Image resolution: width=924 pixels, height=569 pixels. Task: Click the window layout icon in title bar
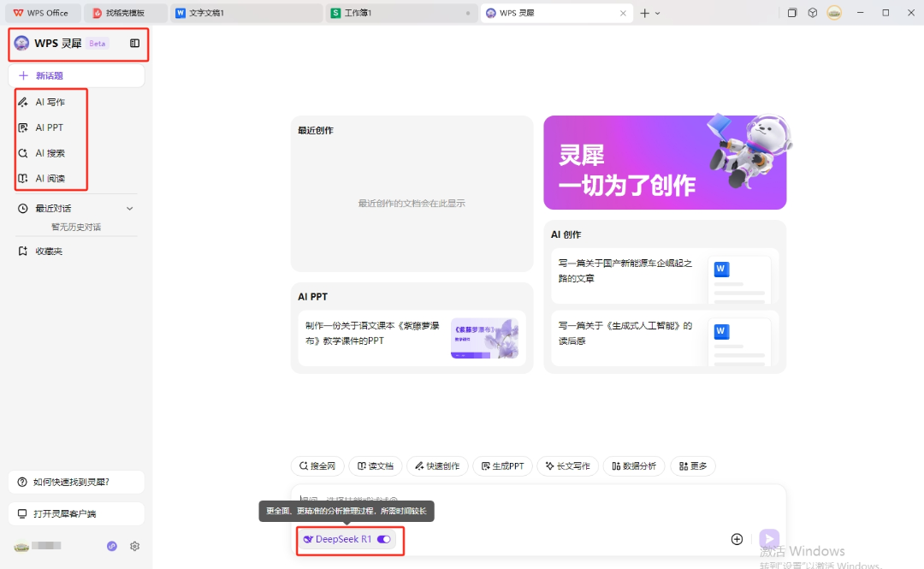[x=792, y=12]
